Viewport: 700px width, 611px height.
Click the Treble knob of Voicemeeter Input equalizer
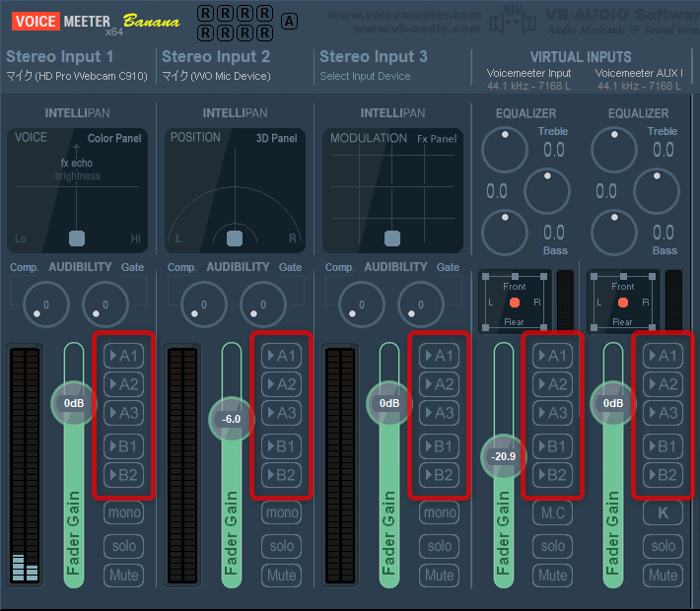(505, 150)
